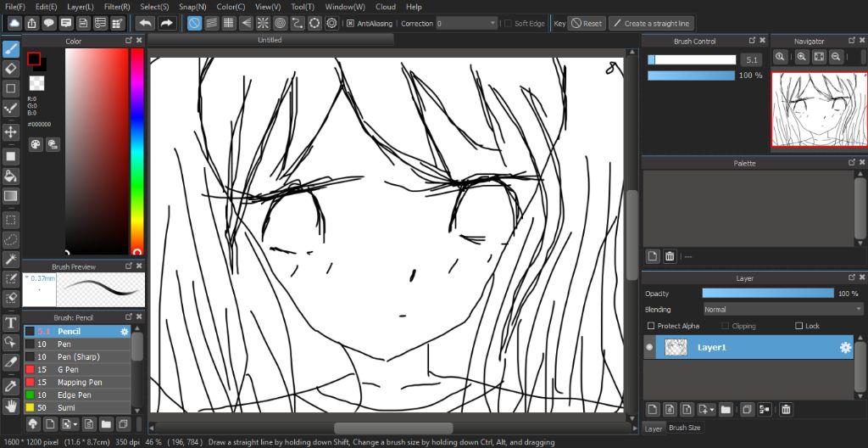This screenshot has height=448, width=868.
Task: Enable the parallel lines snap guide
Action: tap(211, 23)
